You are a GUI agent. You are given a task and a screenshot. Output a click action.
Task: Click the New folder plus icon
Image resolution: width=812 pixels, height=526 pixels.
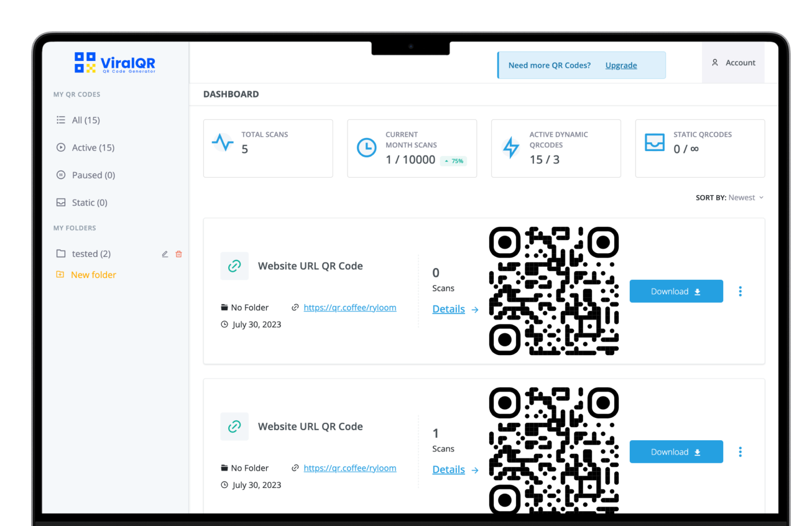pyautogui.click(x=60, y=274)
